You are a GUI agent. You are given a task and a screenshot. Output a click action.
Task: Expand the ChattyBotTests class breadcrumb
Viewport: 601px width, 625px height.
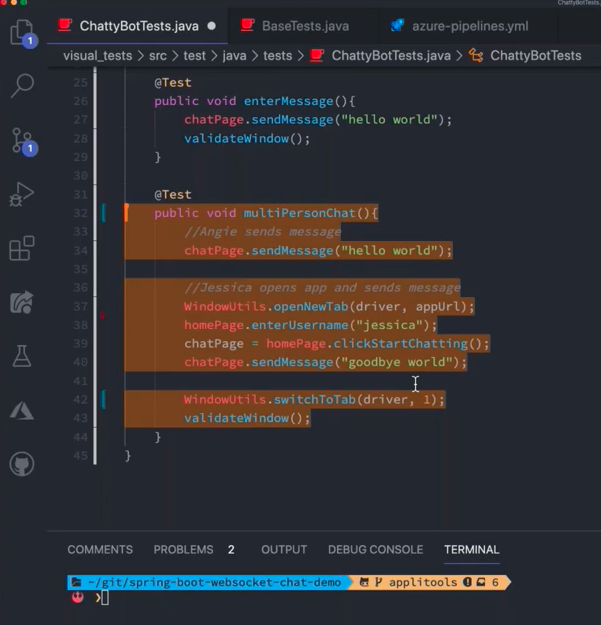tap(535, 55)
